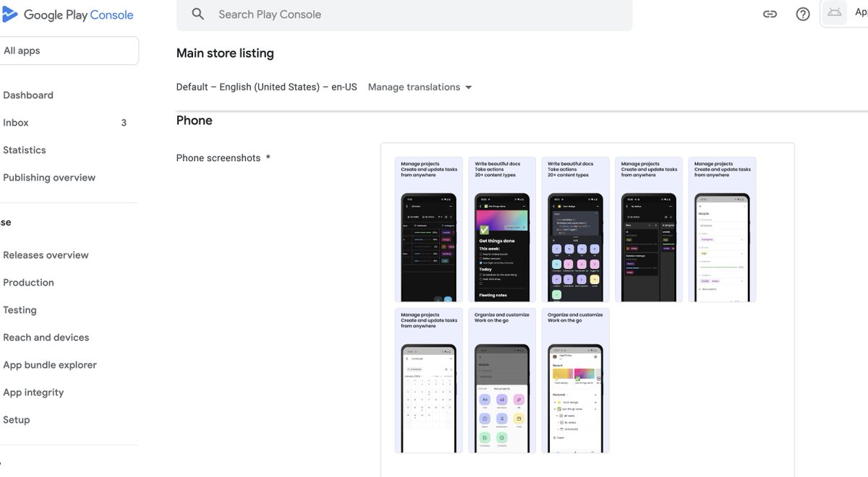Open help with the question mark icon

[x=803, y=14]
